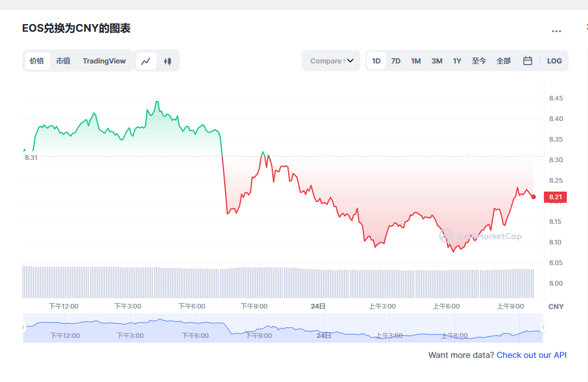Toggle LOG scale on the chart
This screenshot has height=382, width=588.
(554, 61)
